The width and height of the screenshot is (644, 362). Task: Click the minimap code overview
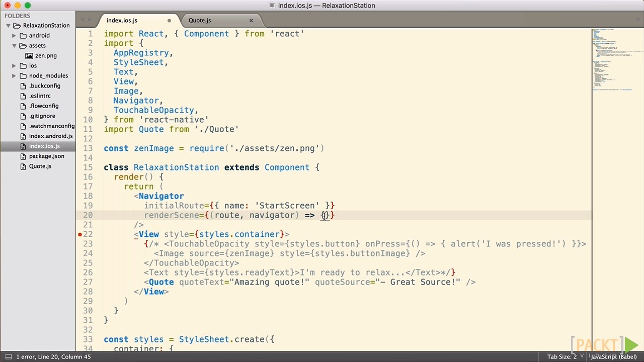point(618,60)
